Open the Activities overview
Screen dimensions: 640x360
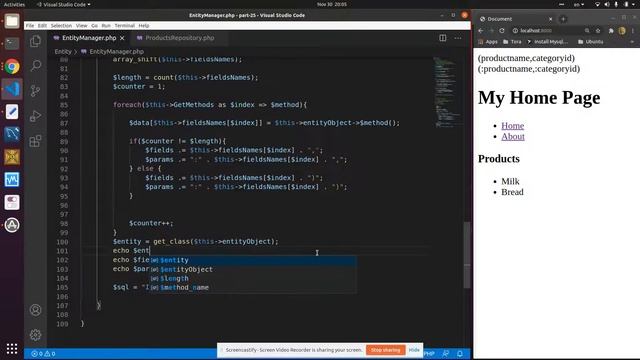[14, 4]
